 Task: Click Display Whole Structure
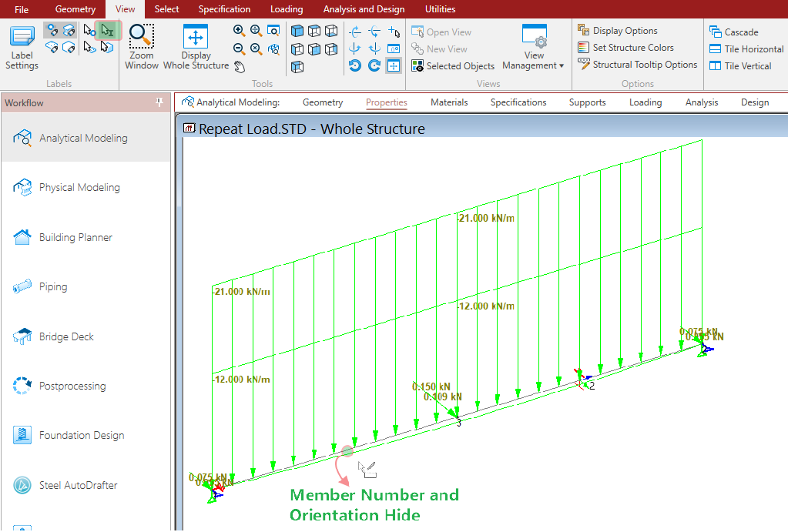[x=196, y=47]
